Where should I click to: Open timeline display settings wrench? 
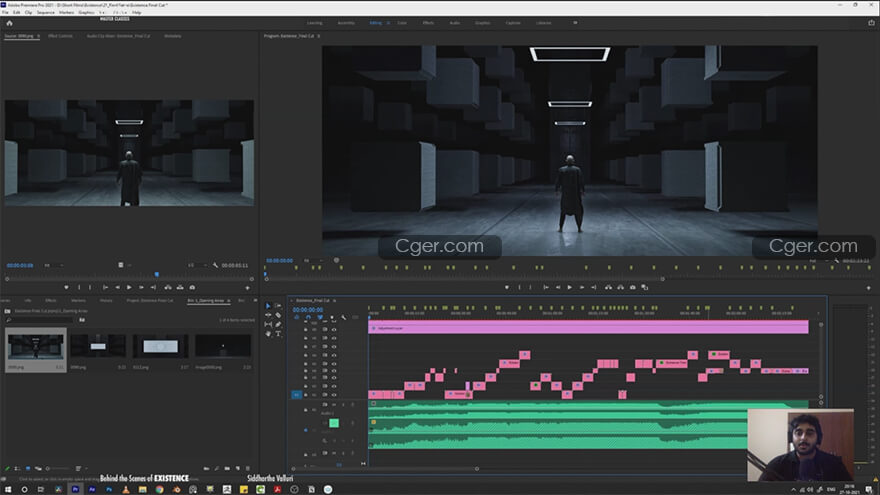coord(343,318)
